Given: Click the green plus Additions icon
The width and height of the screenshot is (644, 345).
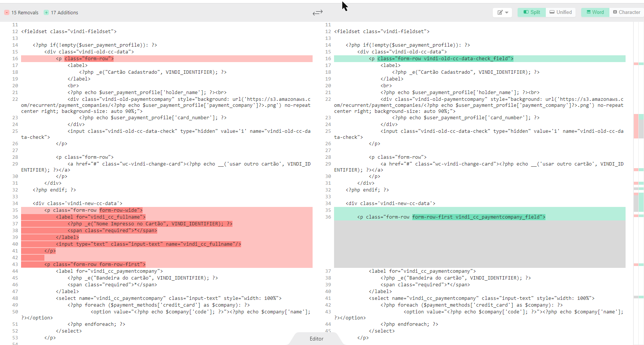Looking at the screenshot, I should pyautogui.click(x=46, y=12).
